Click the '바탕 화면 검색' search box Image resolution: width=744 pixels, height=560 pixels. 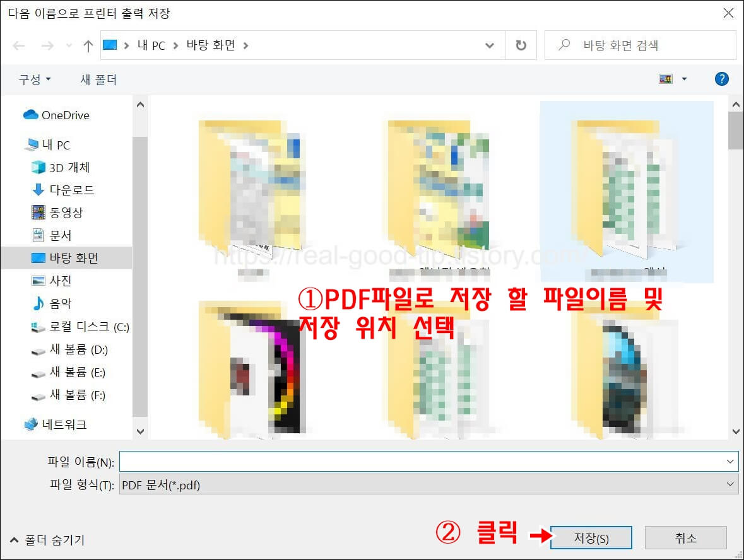pyautogui.click(x=641, y=45)
